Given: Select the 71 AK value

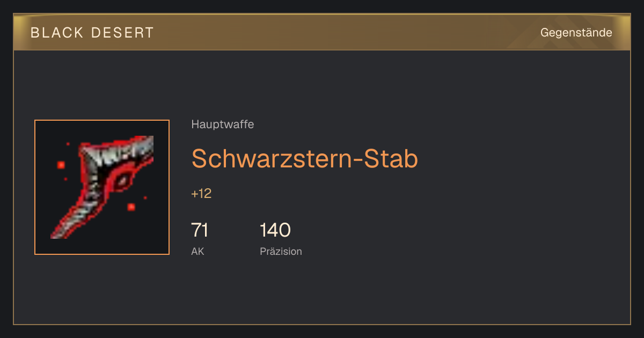Looking at the screenshot, I should point(200,230).
